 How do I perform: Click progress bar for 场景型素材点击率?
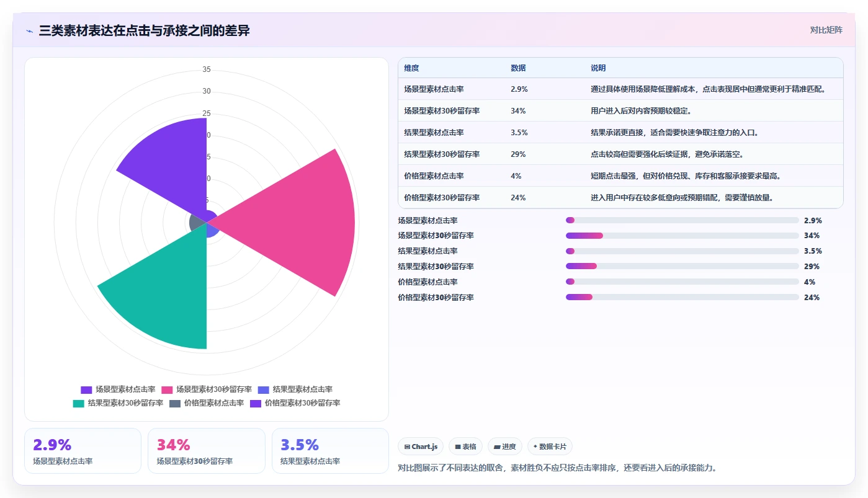coord(682,220)
